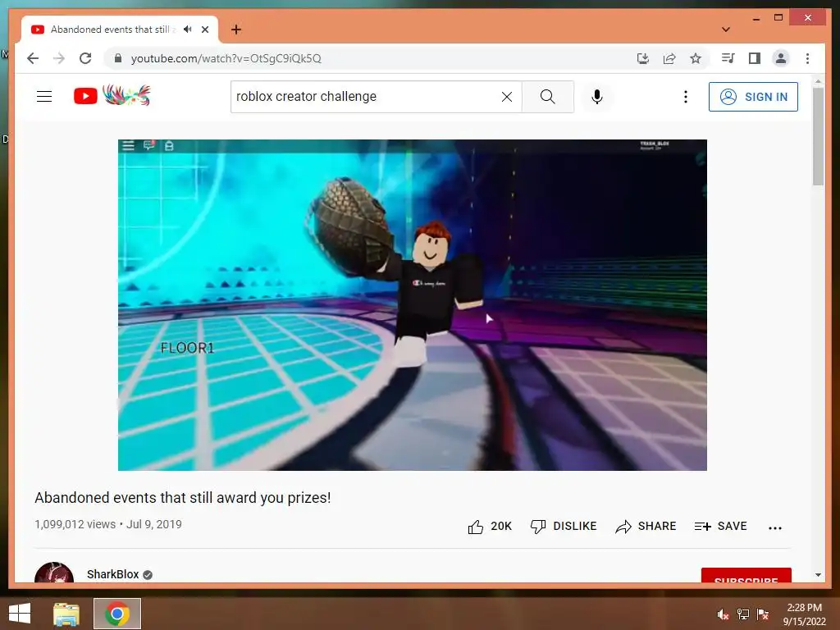Click the video player to pause
The image size is (840, 630).
(413, 305)
